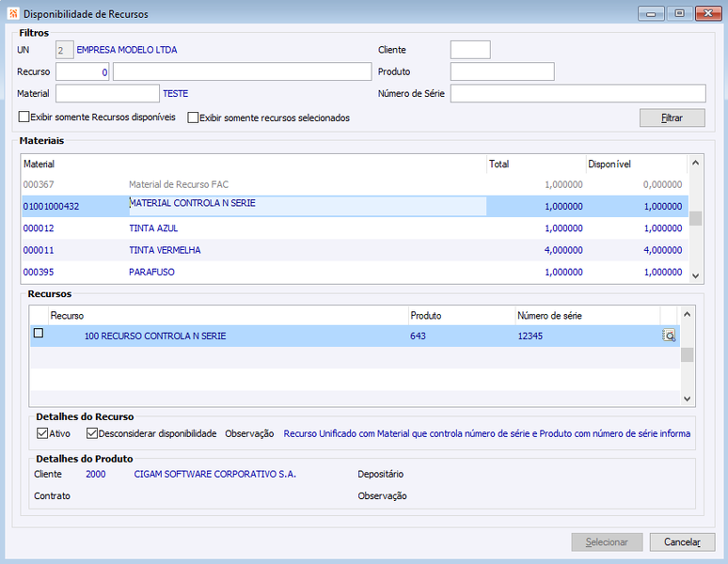
Task: Click the TESTE material description
Action: 176,93
